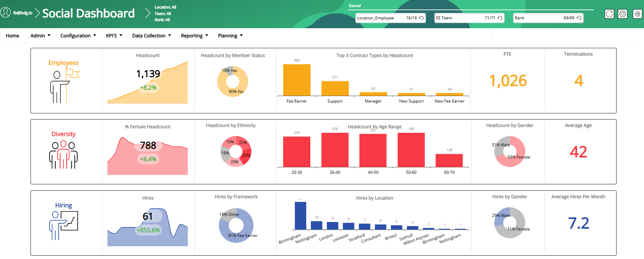This screenshot has width=644, height=259.
Task: Go to the Home menu item
Action: point(13,36)
